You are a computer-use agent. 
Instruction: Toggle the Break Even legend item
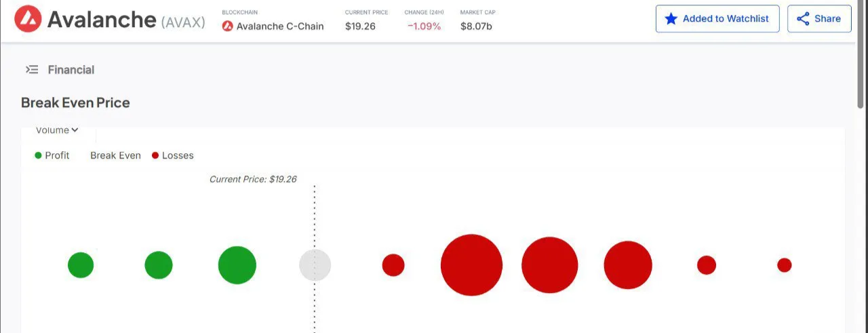[115, 155]
